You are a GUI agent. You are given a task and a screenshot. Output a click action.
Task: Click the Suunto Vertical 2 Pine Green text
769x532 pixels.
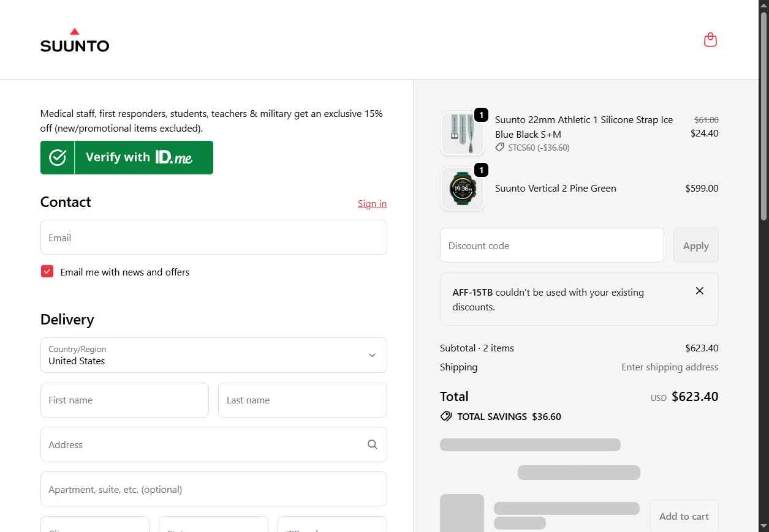556,189
